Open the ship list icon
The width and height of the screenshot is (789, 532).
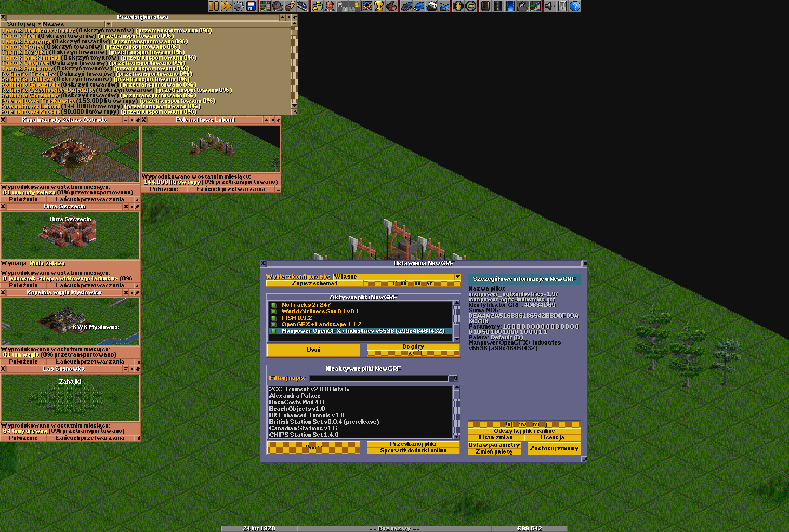coord(432,6)
